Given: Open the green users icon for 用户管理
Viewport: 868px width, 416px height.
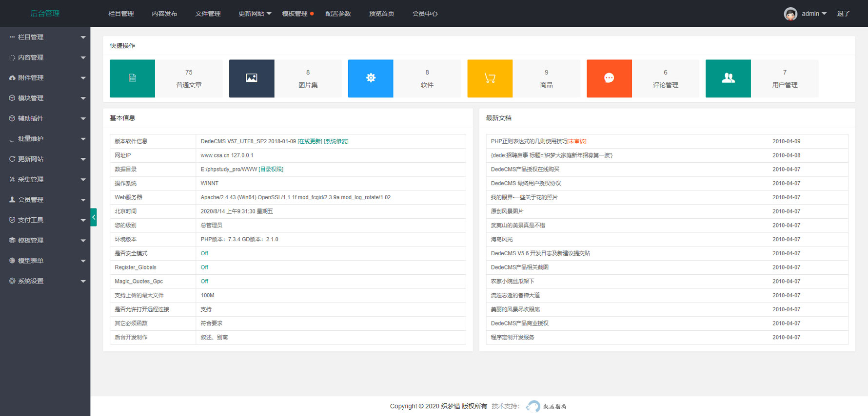Looking at the screenshot, I should tap(728, 78).
